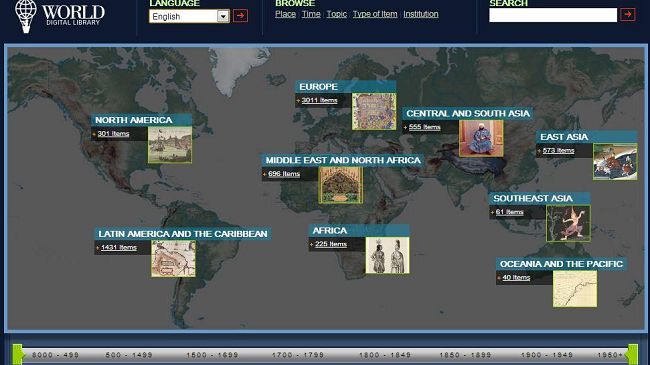Open North America 301 Items link

(x=113, y=134)
